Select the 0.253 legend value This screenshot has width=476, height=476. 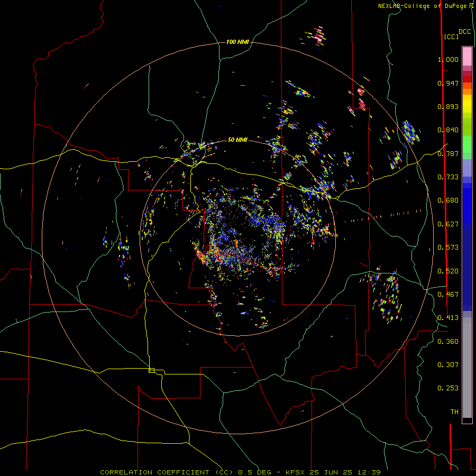(448, 388)
